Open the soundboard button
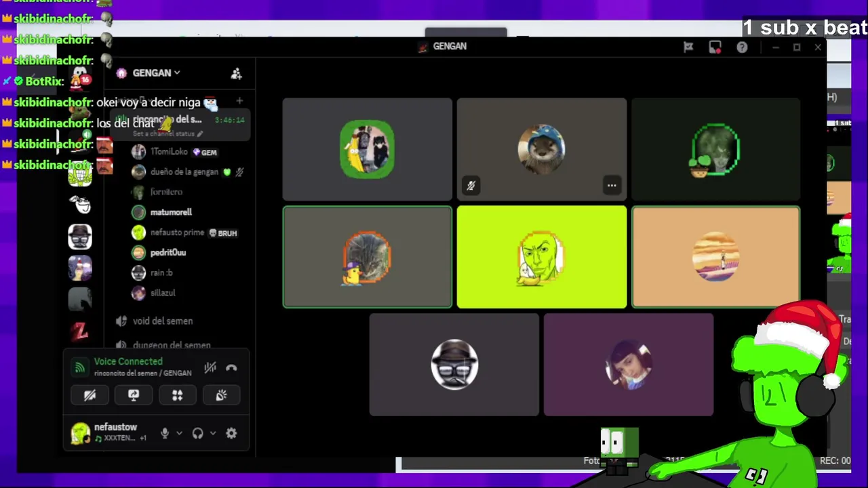 (221, 395)
